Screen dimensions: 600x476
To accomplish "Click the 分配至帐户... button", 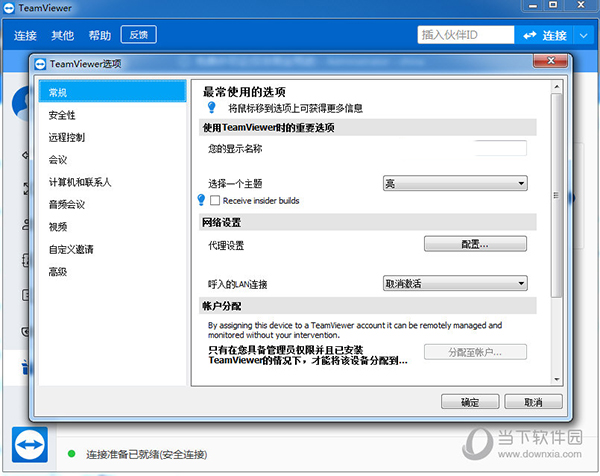I will coord(475,352).
